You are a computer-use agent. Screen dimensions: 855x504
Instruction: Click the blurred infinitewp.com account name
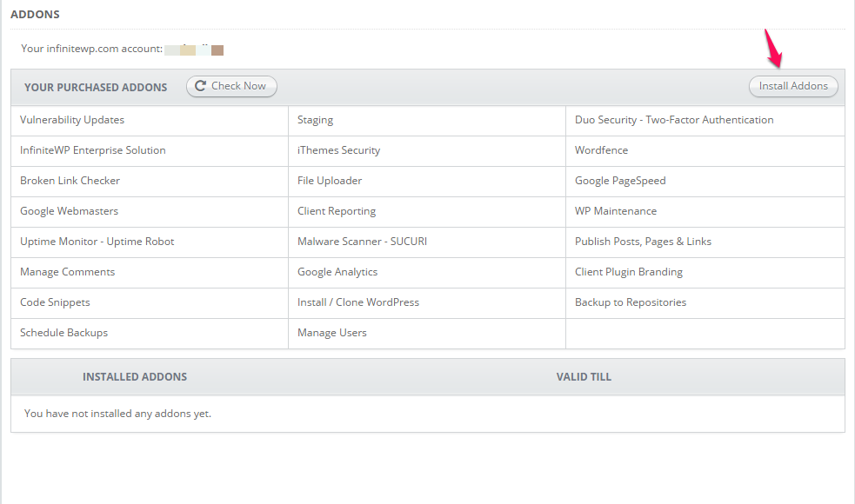(194, 50)
